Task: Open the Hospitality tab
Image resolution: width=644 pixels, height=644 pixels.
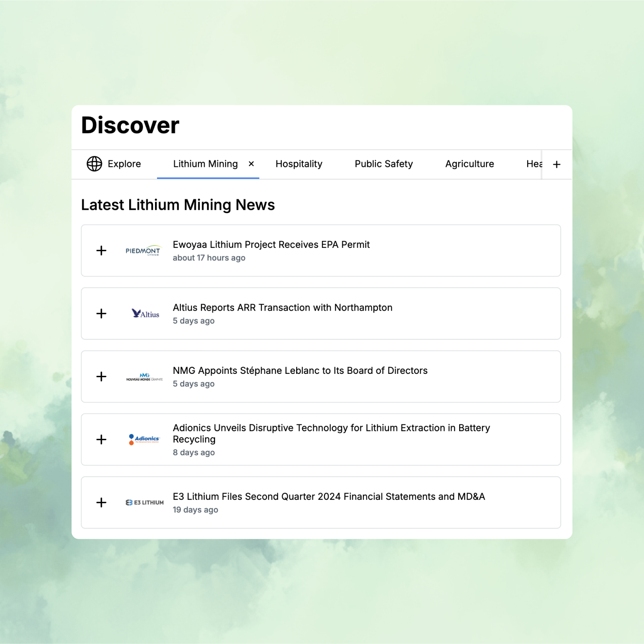Action: point(299,164)
